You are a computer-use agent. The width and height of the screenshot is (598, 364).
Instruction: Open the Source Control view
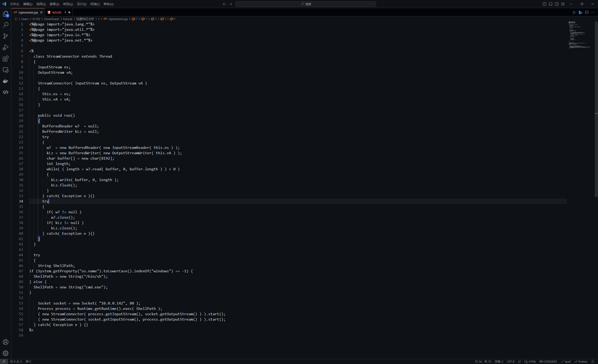pyautogui.click(x=6, y=36)
